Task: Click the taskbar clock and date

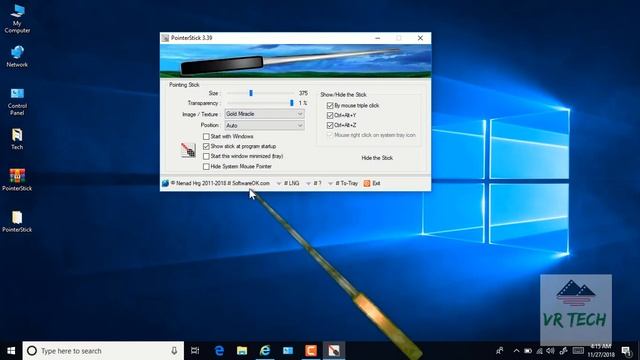Action: pos(601,351)
